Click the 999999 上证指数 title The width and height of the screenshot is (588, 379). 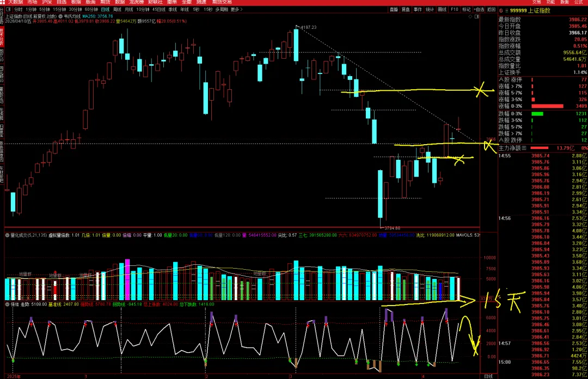pyautogui.click(x=530, y=10)
